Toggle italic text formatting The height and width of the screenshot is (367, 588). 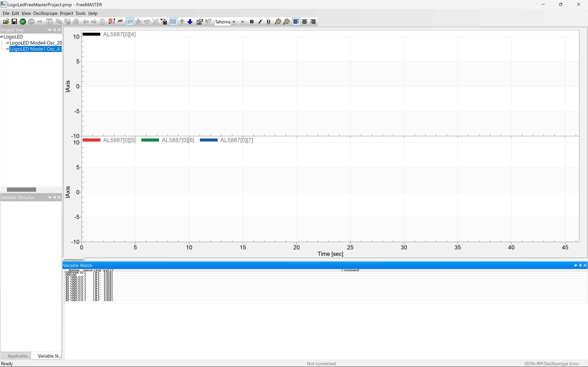tap(260, 22)
